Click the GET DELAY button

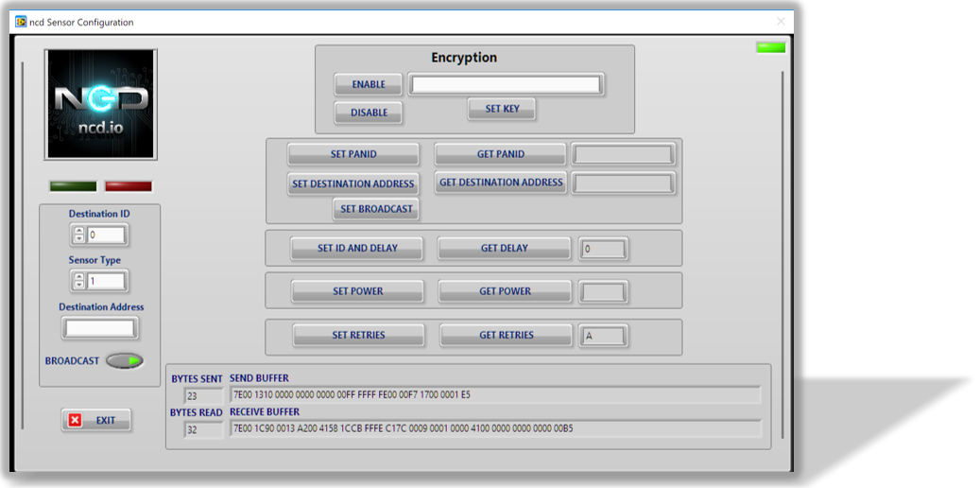click(504, 249)
